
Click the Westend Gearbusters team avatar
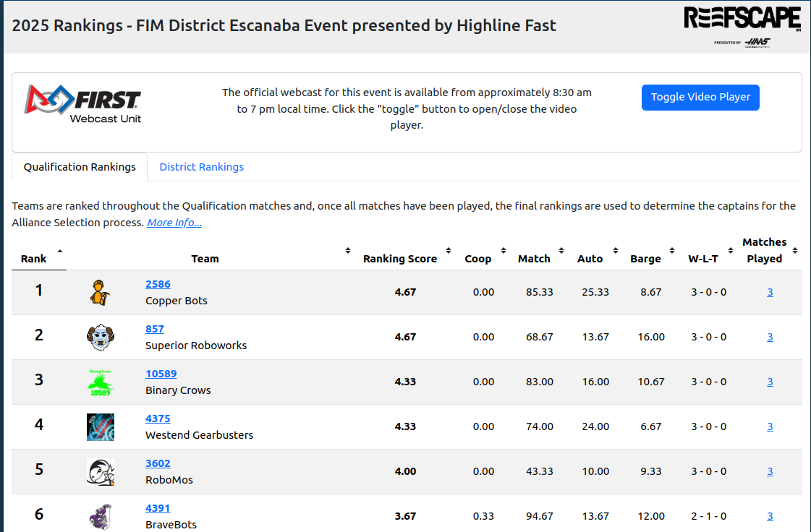tap(100, 427)
